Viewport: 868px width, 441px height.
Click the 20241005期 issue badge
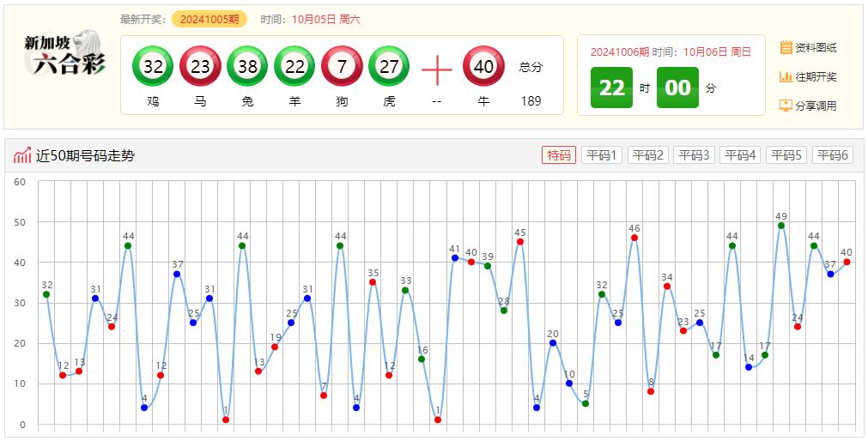(x=209, y=19)
